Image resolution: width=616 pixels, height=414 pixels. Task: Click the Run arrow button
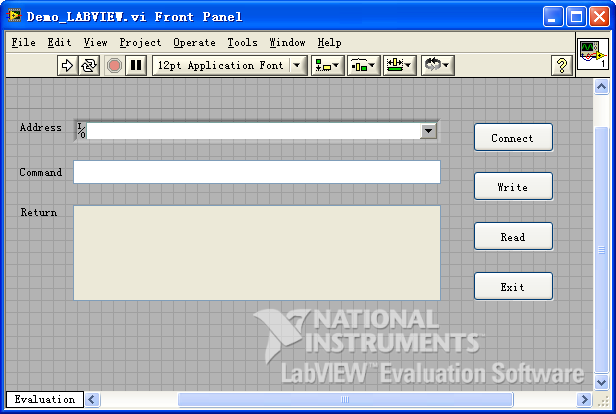coord(67,65)
